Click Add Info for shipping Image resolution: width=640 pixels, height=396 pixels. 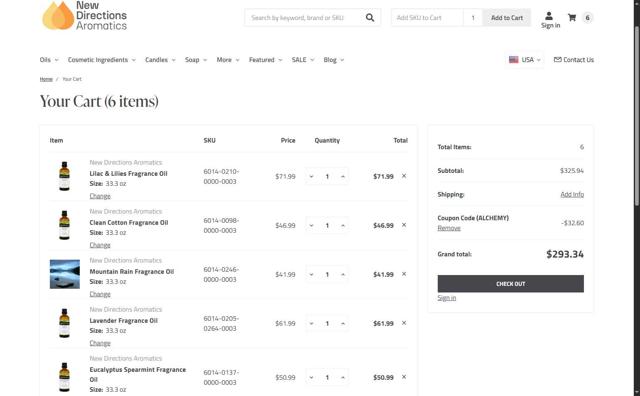click(572, 194)
